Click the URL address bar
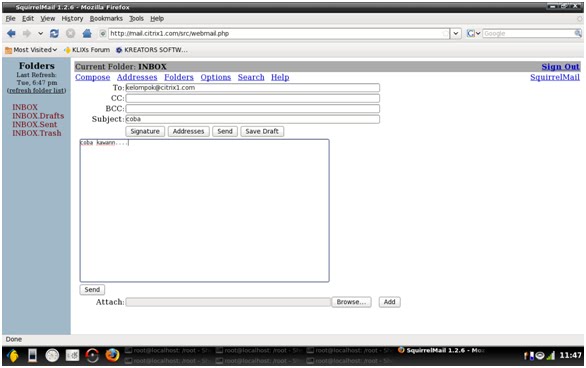Image resolution: width=586 pixels, height=368 pixels. 279,34
